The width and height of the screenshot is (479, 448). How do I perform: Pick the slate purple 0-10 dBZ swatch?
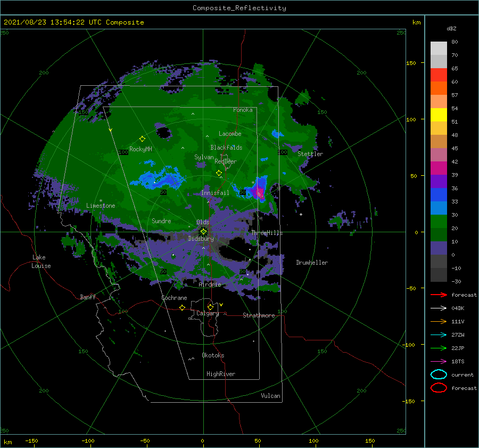(439, 248)
